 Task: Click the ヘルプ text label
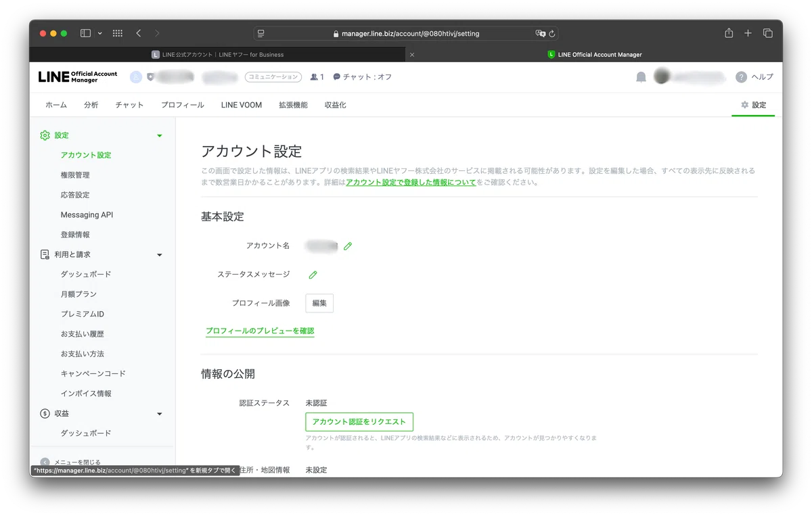(762, 77)
